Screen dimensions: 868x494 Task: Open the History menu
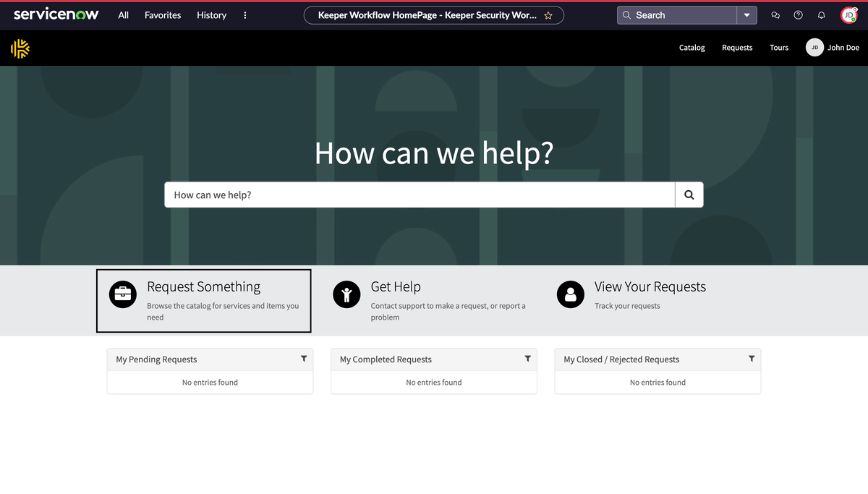[211, 15]
